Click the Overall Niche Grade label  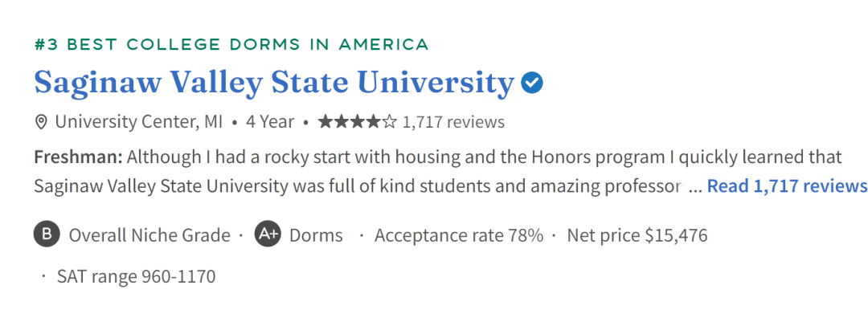coord(149,235)
